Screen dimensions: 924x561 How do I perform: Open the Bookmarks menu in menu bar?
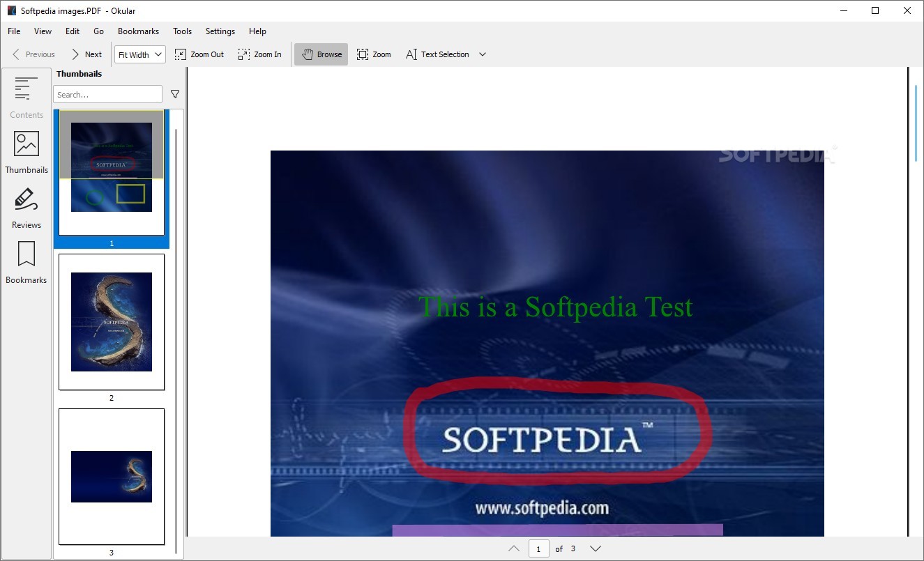coord(138,31)
